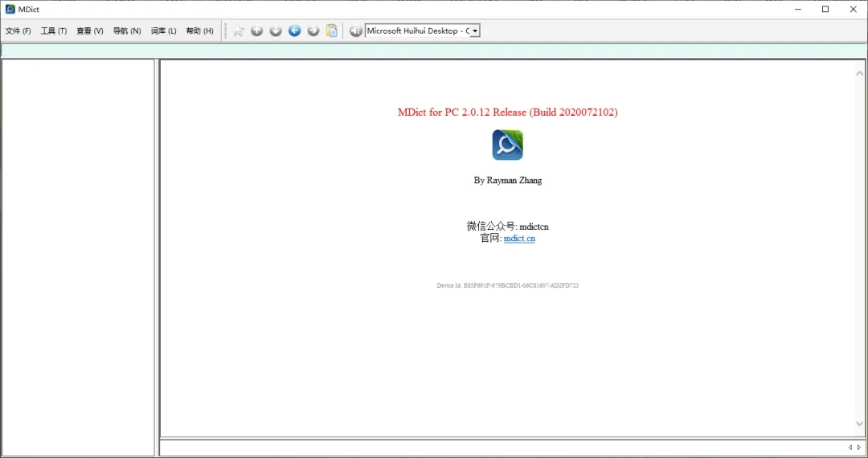Click the content scrollbar down arrow
Viewport: 868px width, 458px height.
point(858,423)
